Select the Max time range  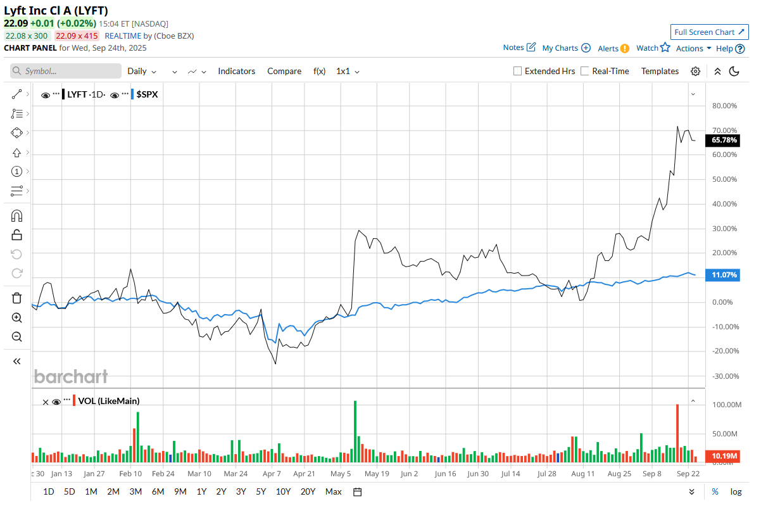point(333,491)
